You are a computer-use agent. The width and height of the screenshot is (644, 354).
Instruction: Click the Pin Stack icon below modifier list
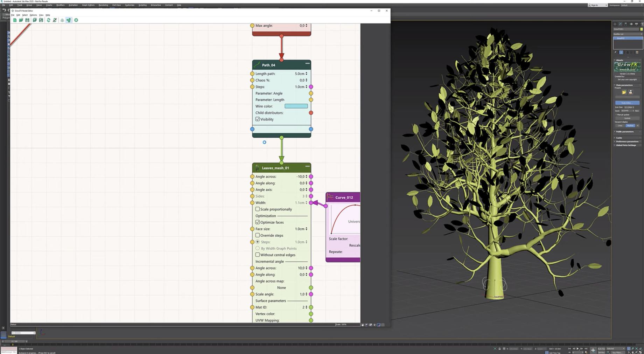click(615, 52)
